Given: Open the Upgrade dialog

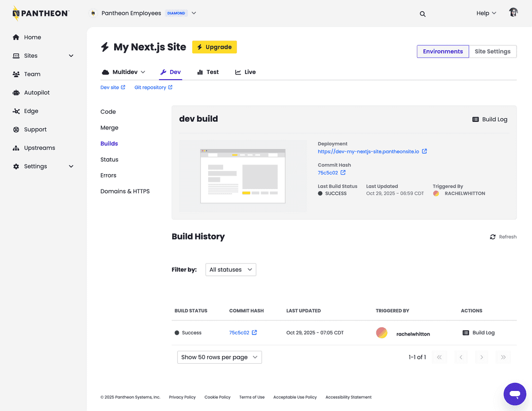Looking at the screenshot, I should (214, 47).
